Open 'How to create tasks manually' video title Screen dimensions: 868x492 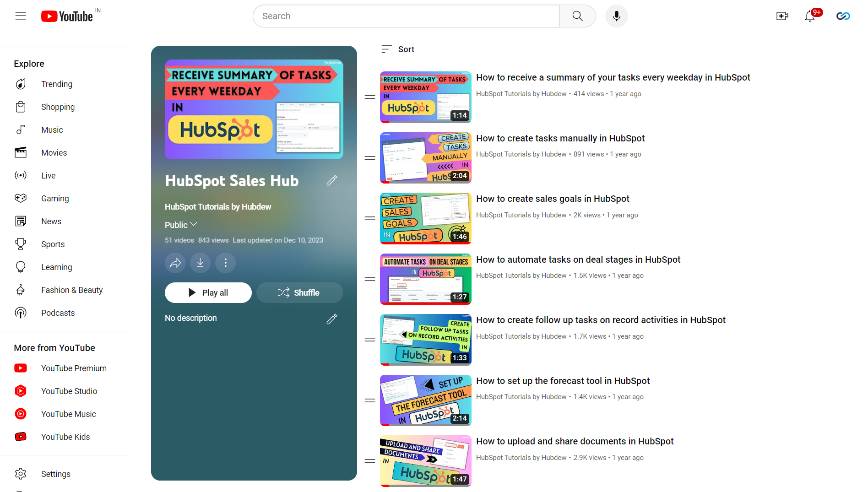(560, 138)
